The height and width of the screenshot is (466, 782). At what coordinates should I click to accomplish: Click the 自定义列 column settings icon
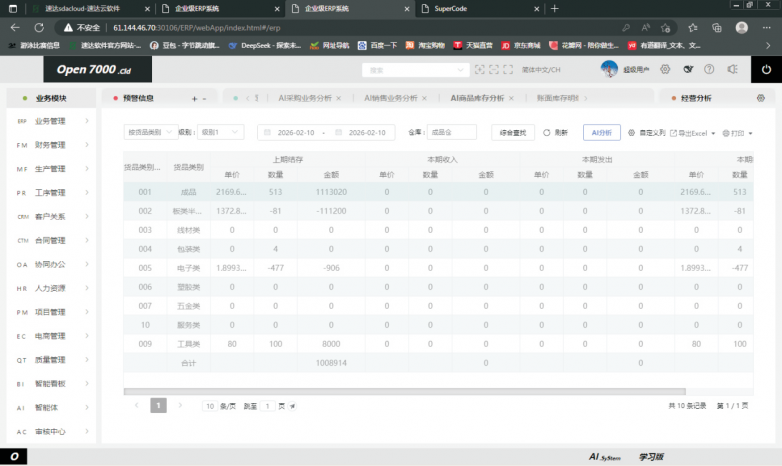[x=632, y=132]
